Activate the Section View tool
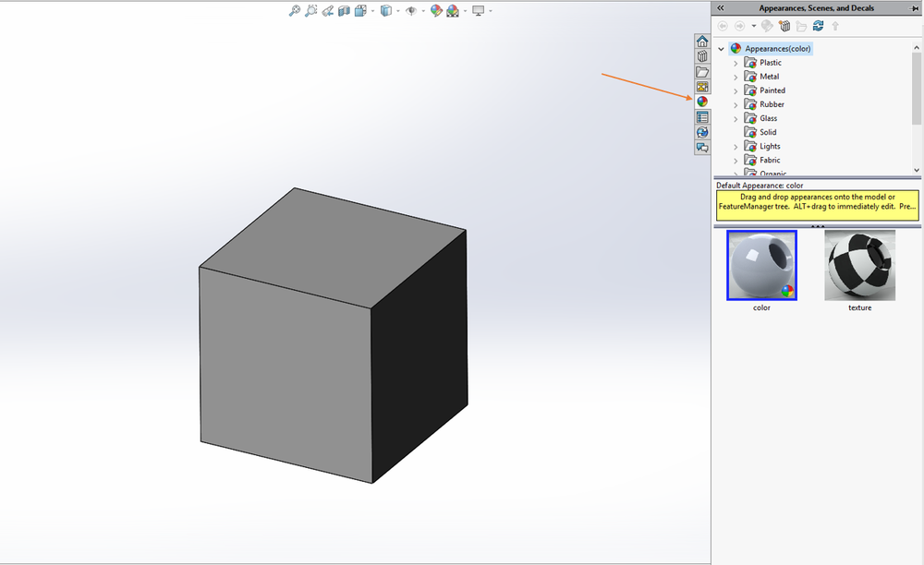This screenshot has width=924, height=565. click(344, 10)
